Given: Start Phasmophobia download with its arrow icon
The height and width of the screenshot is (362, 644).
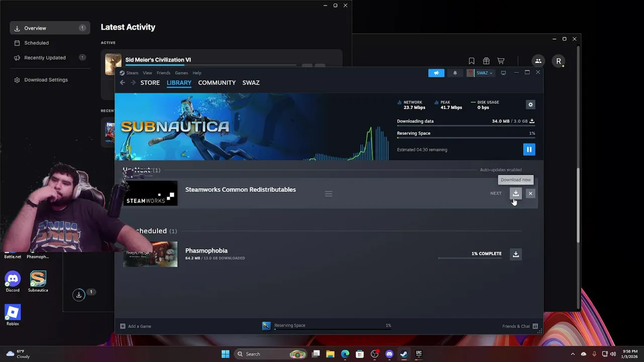Looking at the screenshot, I should [516, 254].
